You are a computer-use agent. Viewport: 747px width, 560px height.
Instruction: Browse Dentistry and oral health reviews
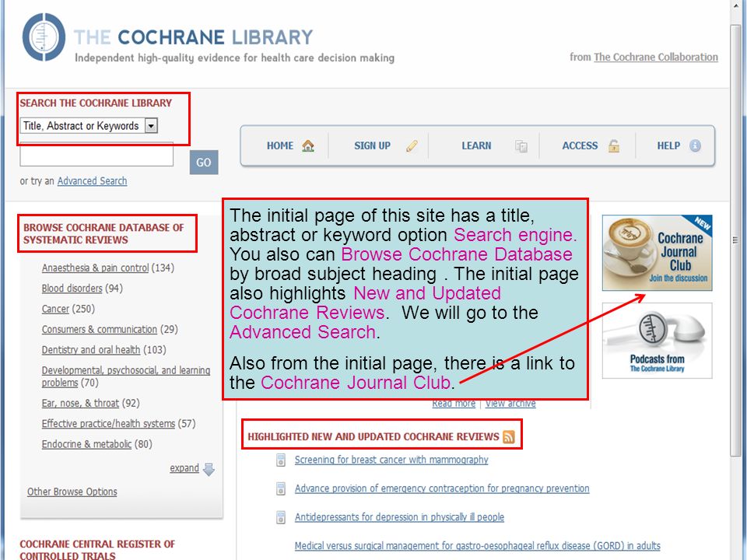91,349
